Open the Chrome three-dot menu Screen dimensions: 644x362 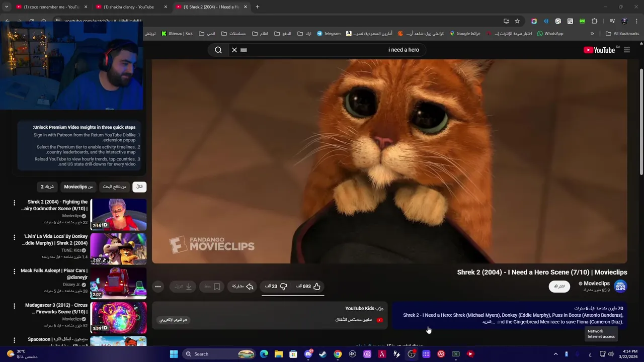pos(636,21)
